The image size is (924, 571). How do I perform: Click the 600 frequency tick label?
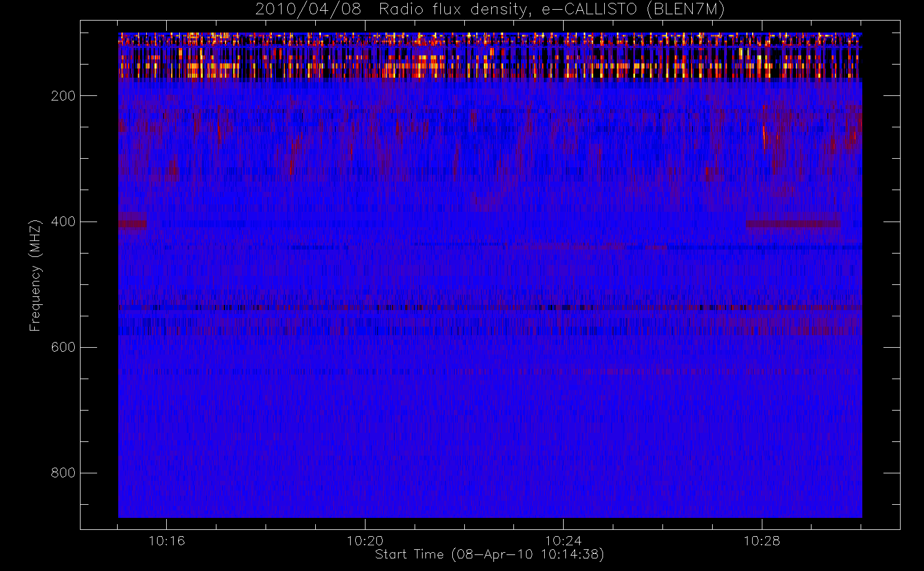pyautogui.click(x=63, y=347)
